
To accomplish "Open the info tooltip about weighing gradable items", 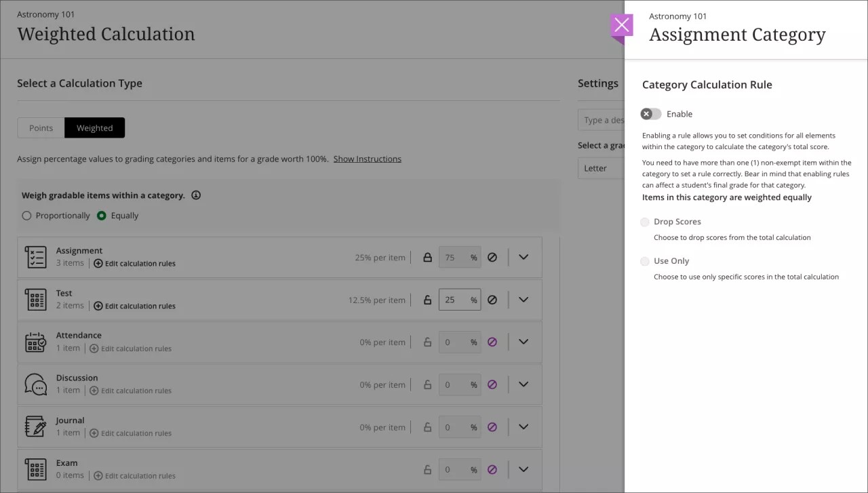I will 196,195.
